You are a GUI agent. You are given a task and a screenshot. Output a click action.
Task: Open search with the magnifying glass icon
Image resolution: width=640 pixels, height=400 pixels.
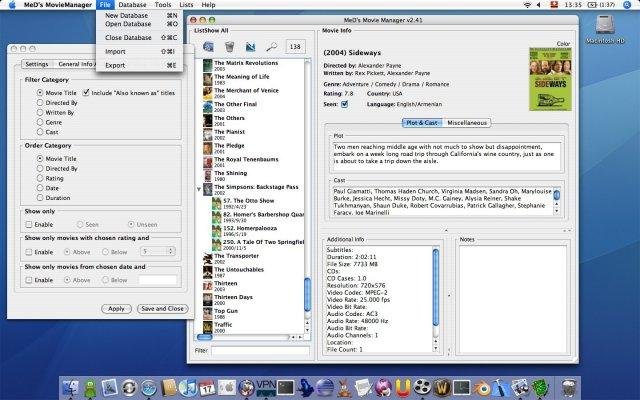coord(271,47)
